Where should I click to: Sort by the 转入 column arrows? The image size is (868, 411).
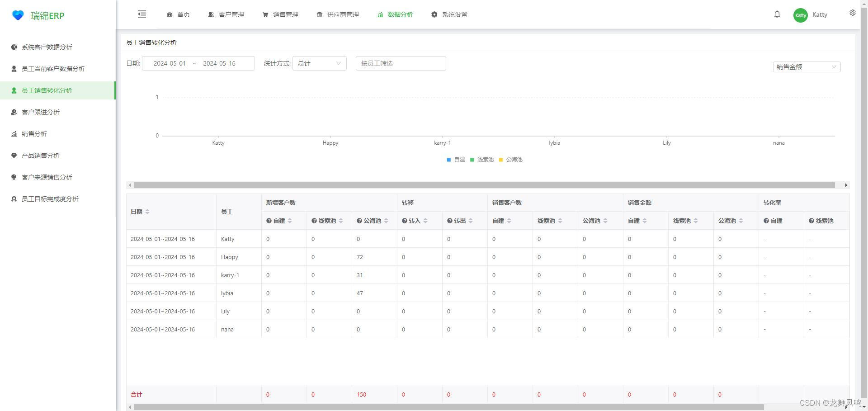[x=425, y=221]
